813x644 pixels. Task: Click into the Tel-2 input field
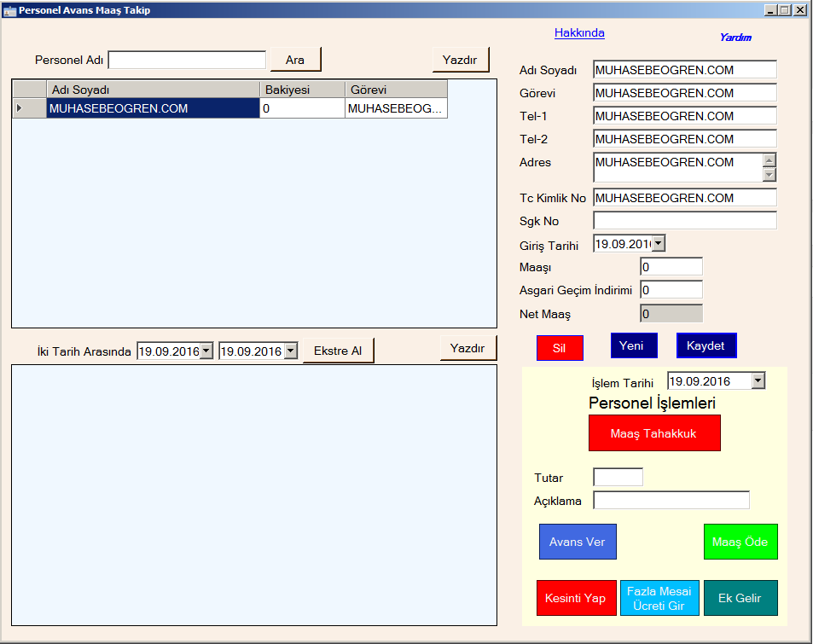coord(685,139)
